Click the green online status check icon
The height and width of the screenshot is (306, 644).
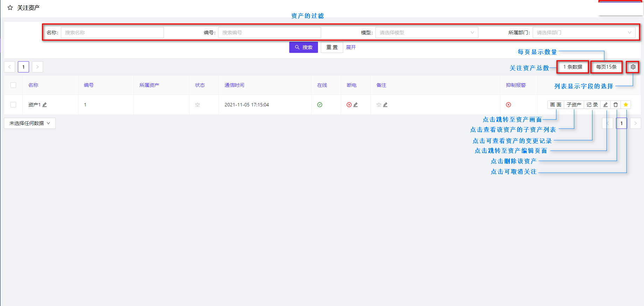tap(320, 105)
